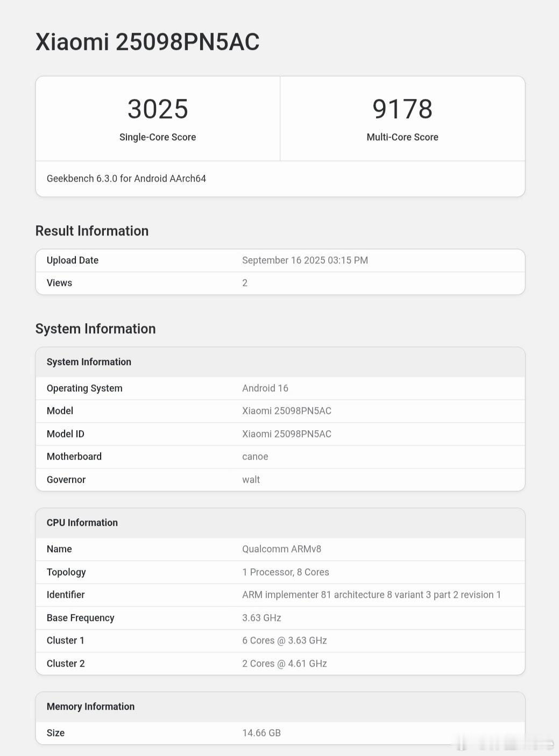Click the Operating System row label

(84, 388)
